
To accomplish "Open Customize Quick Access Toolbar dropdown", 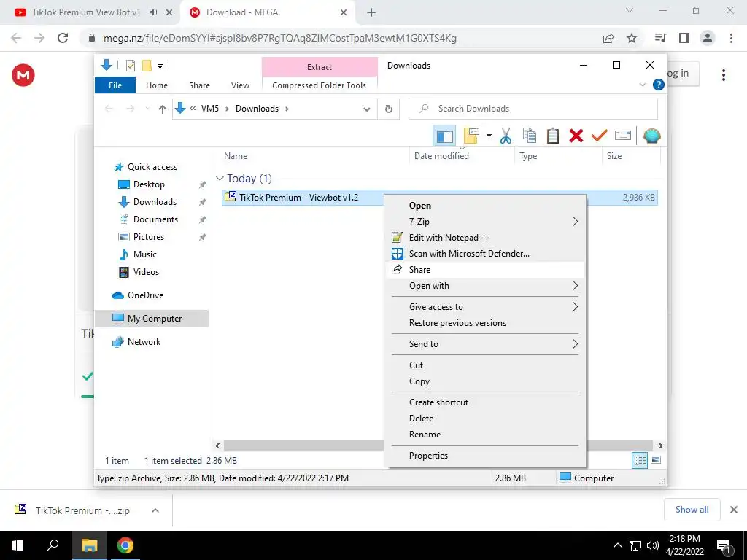I will pyautogui.click(x=160, y=66).
